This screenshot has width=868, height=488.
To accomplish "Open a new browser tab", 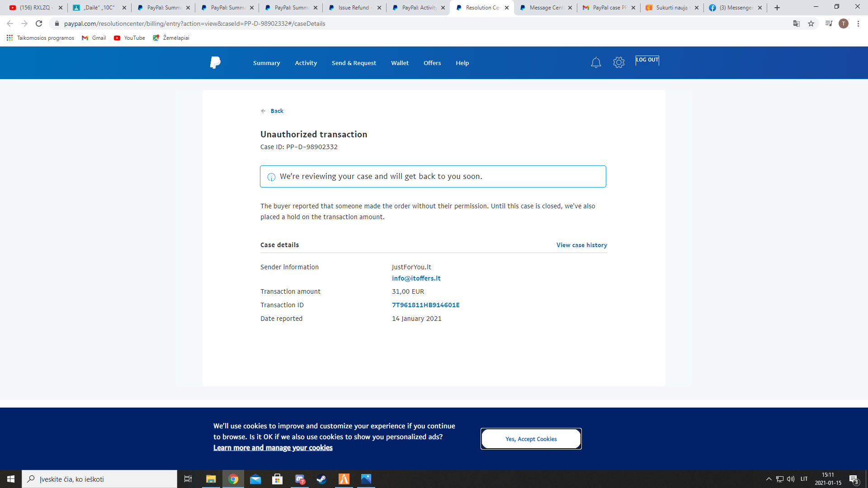I will (777, 8).
